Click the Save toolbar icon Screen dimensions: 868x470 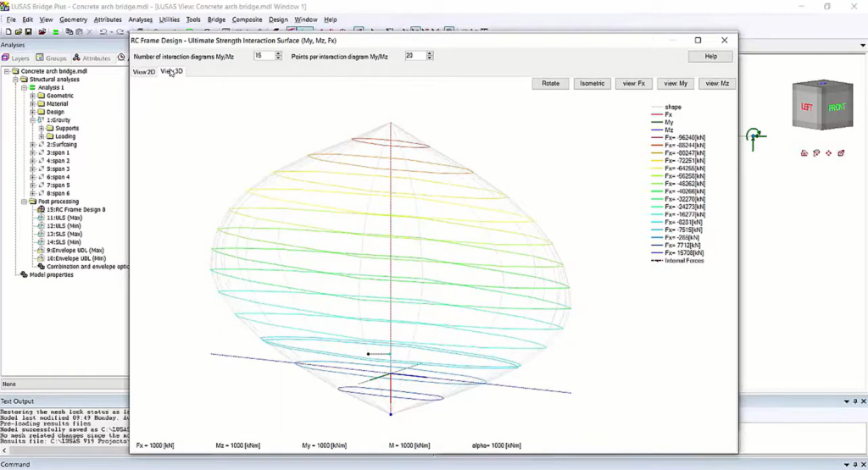pyautogui.click(x=27, y=32)
